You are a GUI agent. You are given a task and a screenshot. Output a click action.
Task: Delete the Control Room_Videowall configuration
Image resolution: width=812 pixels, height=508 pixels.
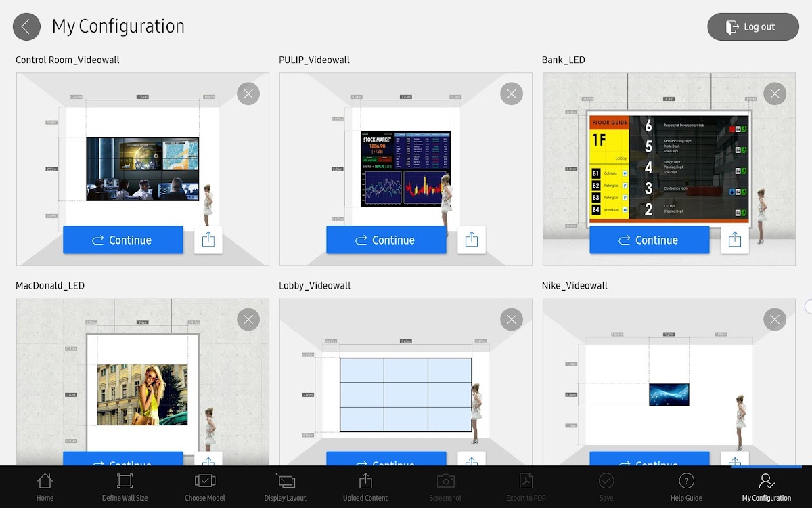click(248, 93)
